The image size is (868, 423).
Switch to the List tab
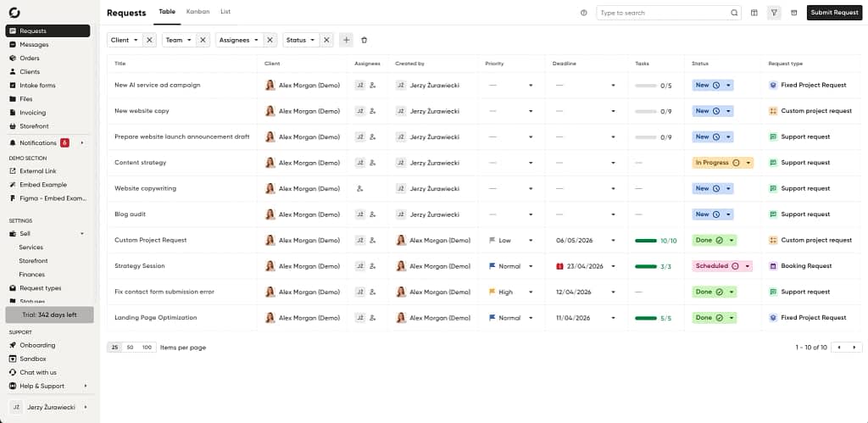coord(225,12)
